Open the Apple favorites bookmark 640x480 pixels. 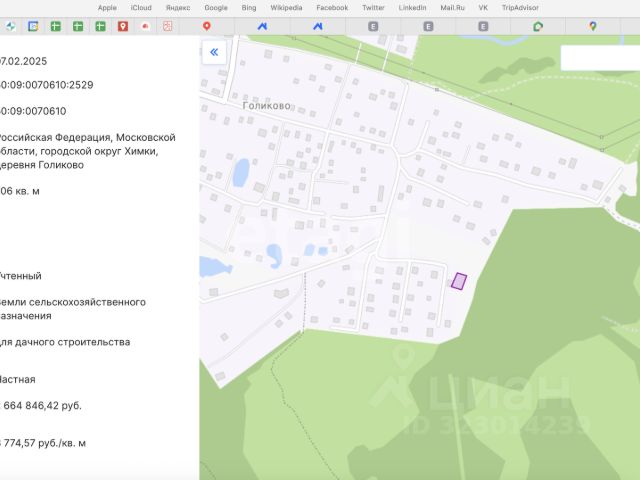pos(107,8)
